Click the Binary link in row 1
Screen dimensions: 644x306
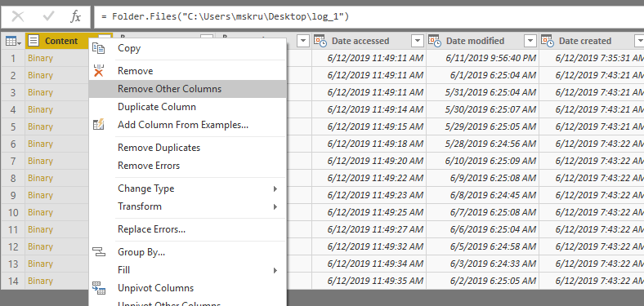(x=40, y=58)
